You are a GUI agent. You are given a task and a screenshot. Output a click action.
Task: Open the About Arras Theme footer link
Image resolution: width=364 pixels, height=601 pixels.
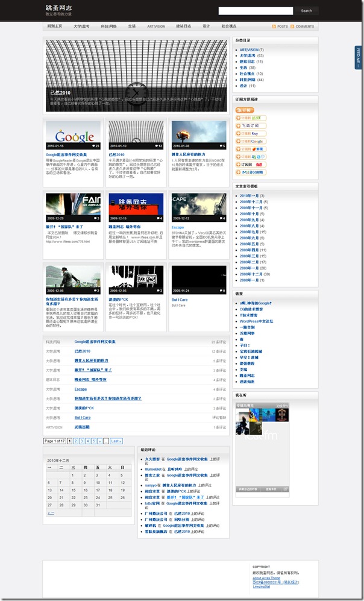[x=266, y=578]
